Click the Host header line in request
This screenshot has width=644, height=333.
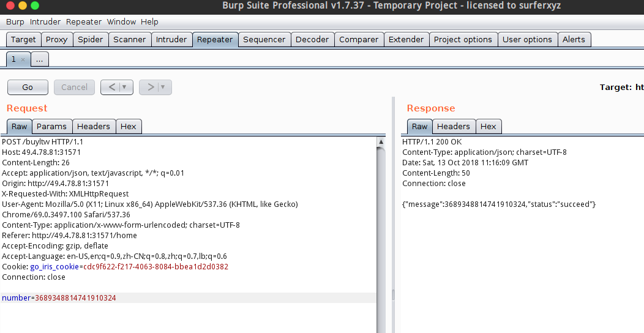point(41,152)
